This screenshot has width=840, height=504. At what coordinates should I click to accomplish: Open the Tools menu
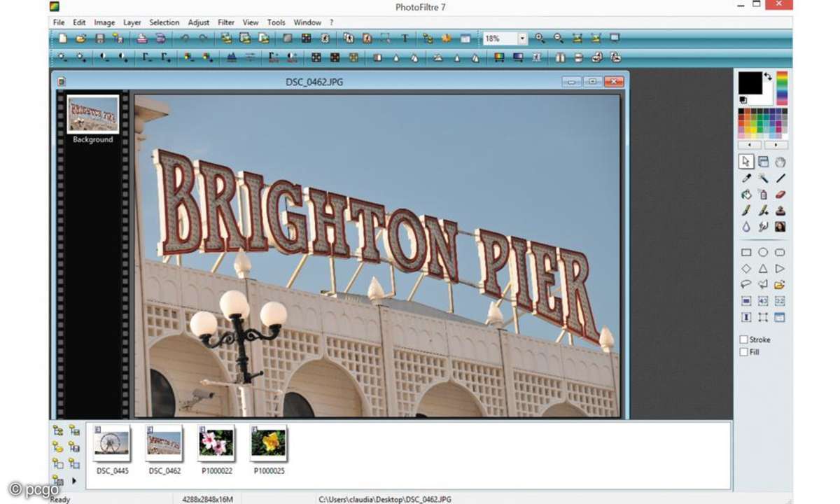point(276,22)
